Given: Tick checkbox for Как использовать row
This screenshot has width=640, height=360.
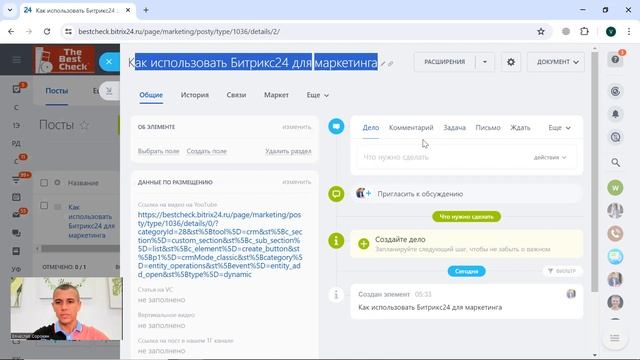Looking at the screenshot, I should point(44,205).
